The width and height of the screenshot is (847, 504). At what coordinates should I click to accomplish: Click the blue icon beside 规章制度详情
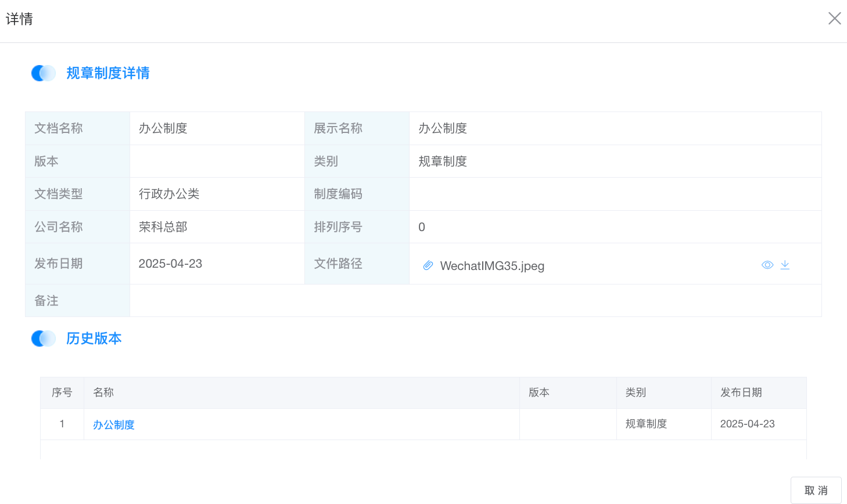coord(44,73)
